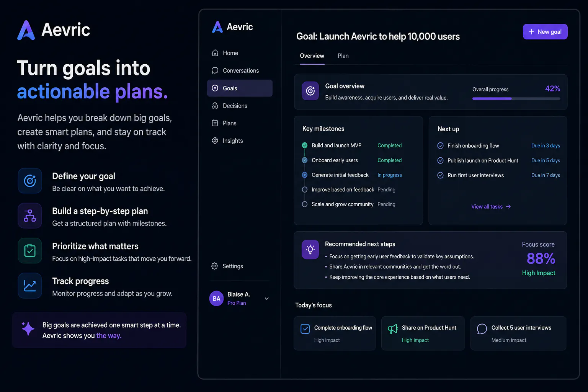Click the Decisions icon in the sidebar
Image resolution: width=588 pixels, height=392 pixels.
pos(215,106)
